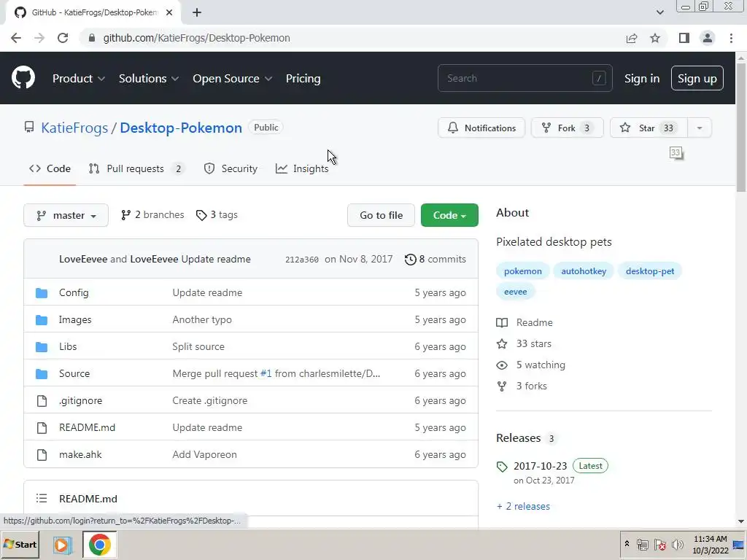
Task: Expand the Product menu
Action: [x=79, y=79]
